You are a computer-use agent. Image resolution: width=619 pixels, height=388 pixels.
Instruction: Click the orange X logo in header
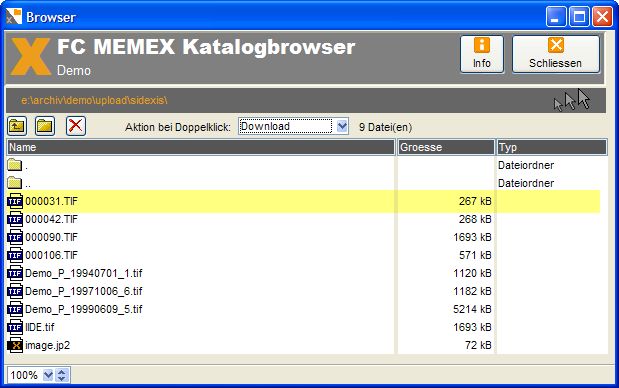(30, 56)
